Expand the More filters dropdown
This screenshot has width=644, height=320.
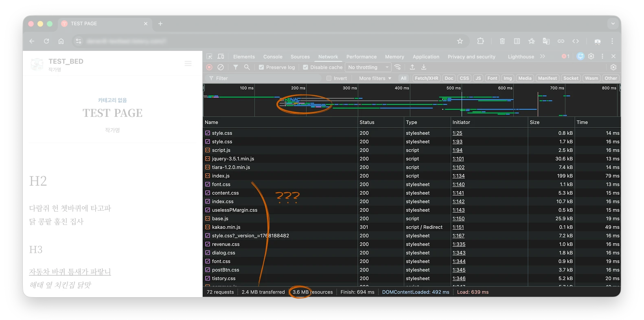click(x=375, y=79)
